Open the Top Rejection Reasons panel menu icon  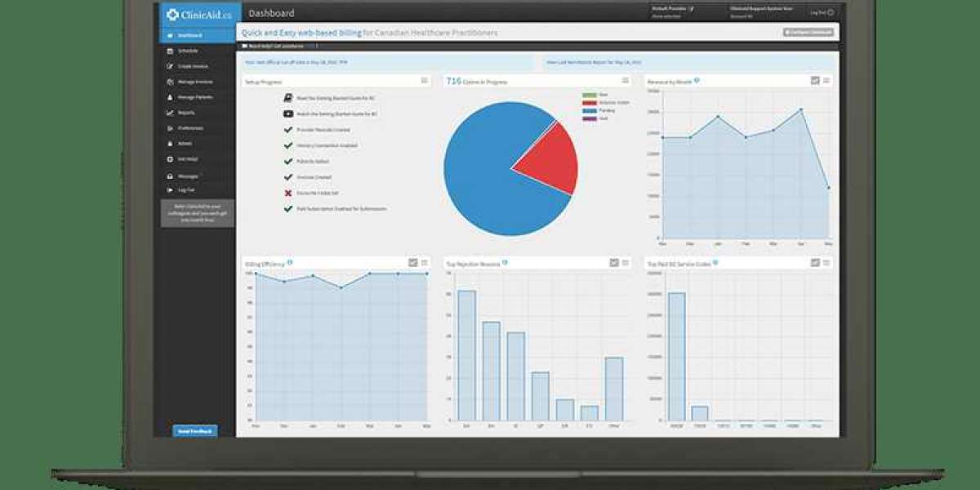click(626, 263)
